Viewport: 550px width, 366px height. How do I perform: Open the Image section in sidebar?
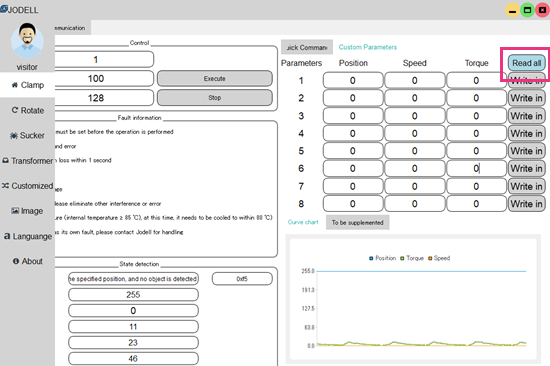(x=27, y=211)
